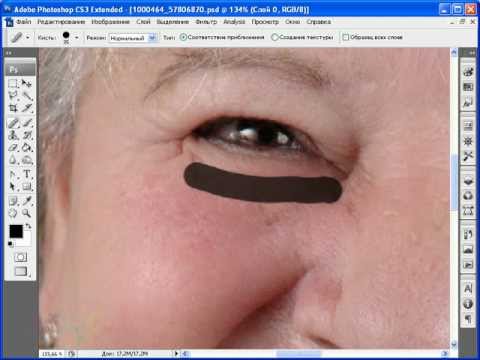Expand the tools panel to double columns

tap(9, 53)
